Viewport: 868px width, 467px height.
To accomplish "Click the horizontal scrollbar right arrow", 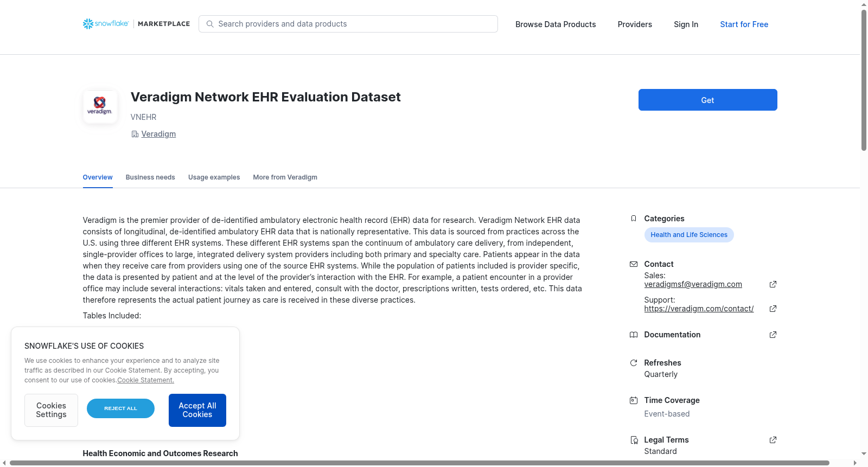I will (856, 463).
